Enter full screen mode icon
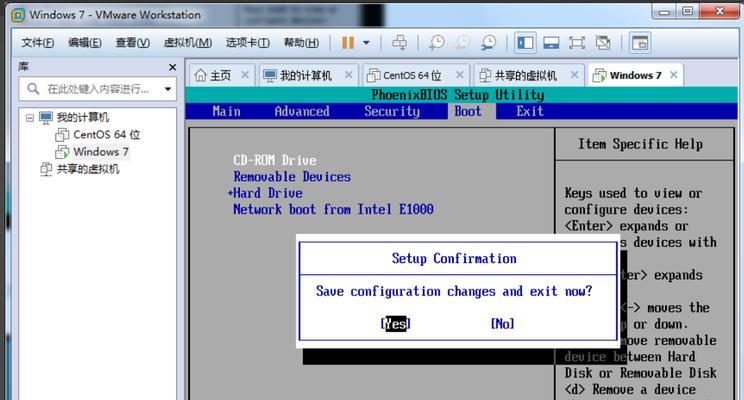Screen dimensions: 744x400 (577, 43)
